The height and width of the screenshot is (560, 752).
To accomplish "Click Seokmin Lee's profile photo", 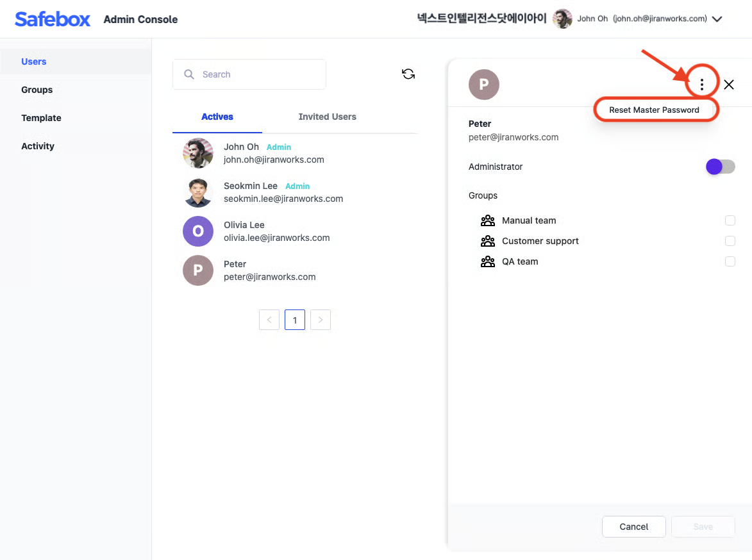I will tap(197, 192).
